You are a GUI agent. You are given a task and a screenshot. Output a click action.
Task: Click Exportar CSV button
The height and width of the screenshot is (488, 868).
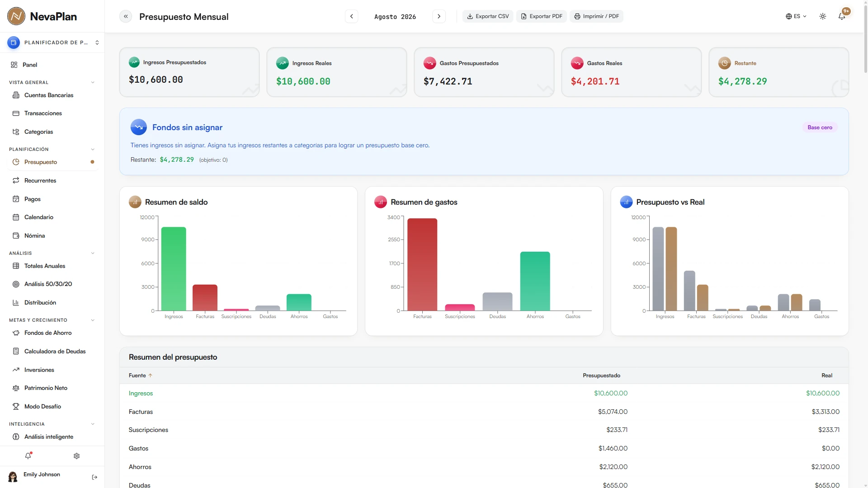click(488, 16)
